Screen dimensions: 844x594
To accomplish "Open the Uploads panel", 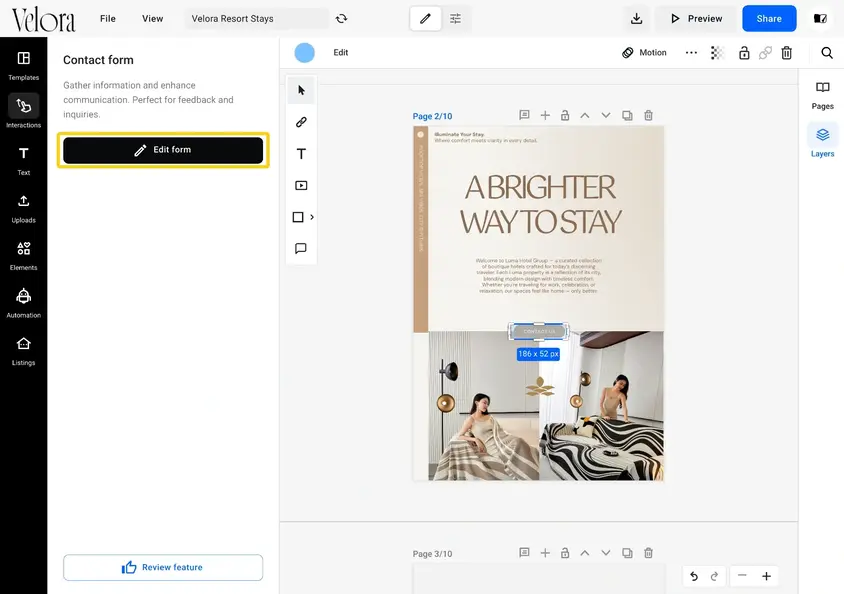I will click(x=23, y=208).
